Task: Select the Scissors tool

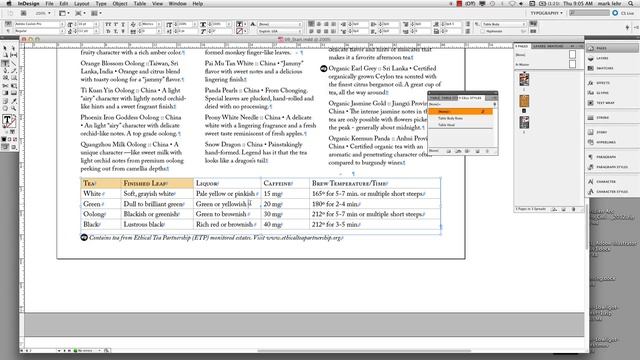Action: click(x=5, y=86)
